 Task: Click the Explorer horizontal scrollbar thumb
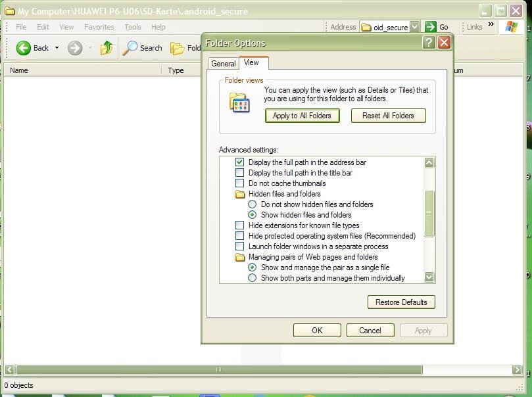pos(219,369)
